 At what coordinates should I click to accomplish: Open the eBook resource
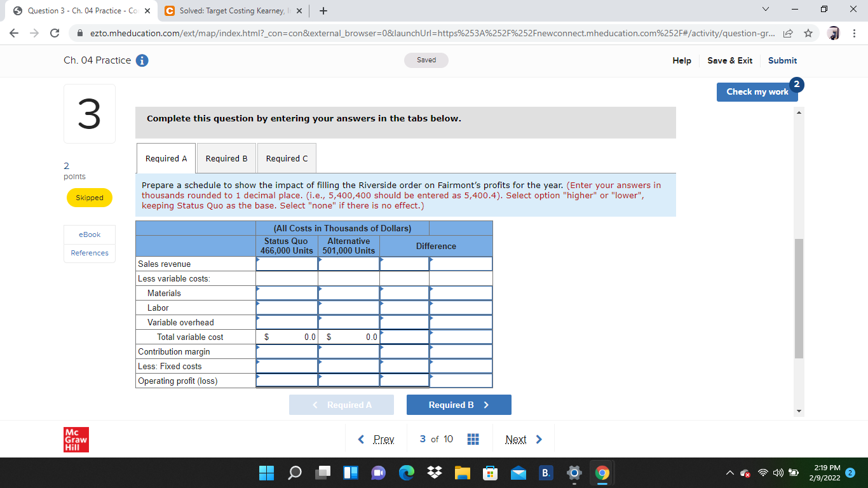(x=89, y=234)
